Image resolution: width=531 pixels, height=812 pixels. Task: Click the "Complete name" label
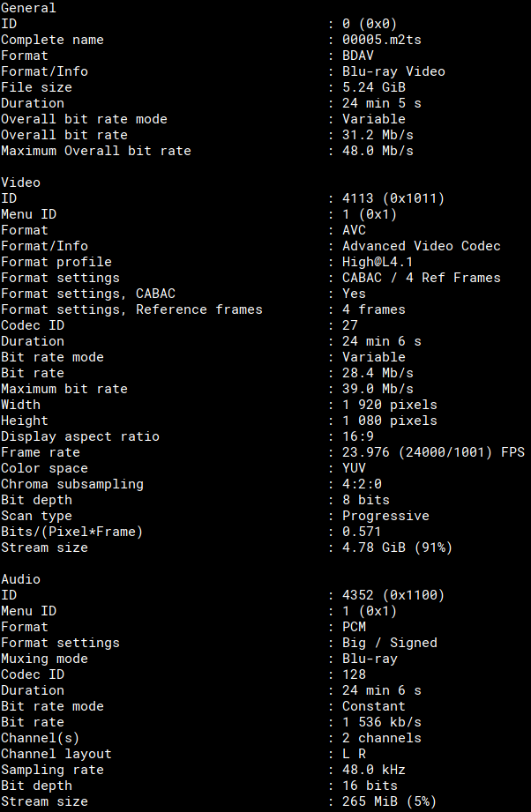click(52, 40)
